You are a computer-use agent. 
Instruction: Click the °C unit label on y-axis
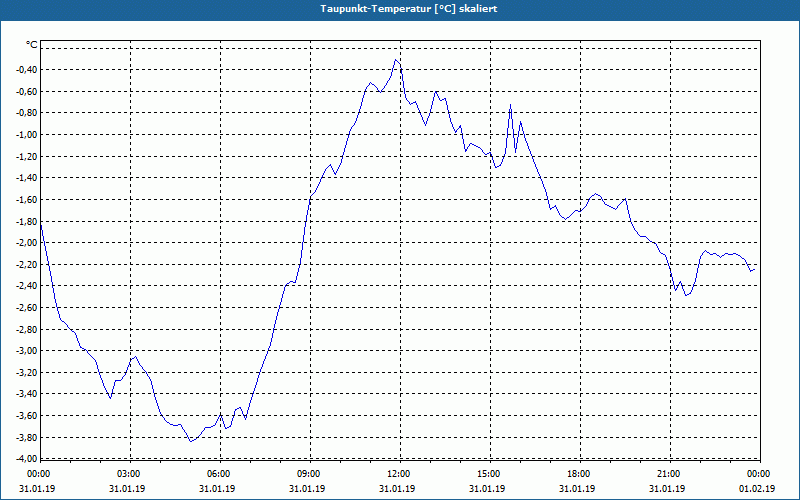32,45
